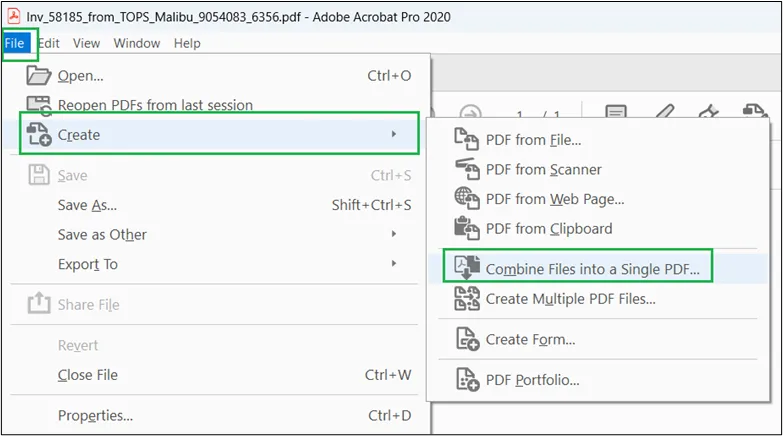Click the Open folder icon
The image size is (783, 436).
[38, 76]
